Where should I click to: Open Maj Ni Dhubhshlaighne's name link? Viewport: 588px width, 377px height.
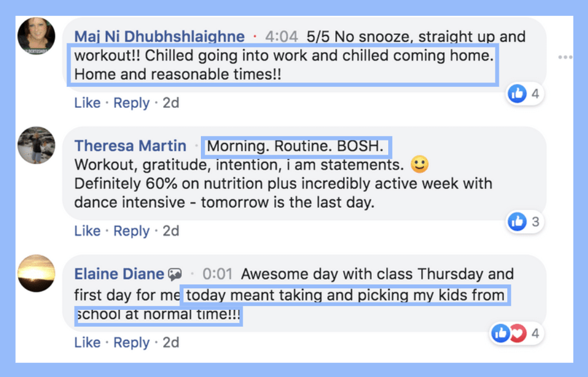click(x=159, y=36)
